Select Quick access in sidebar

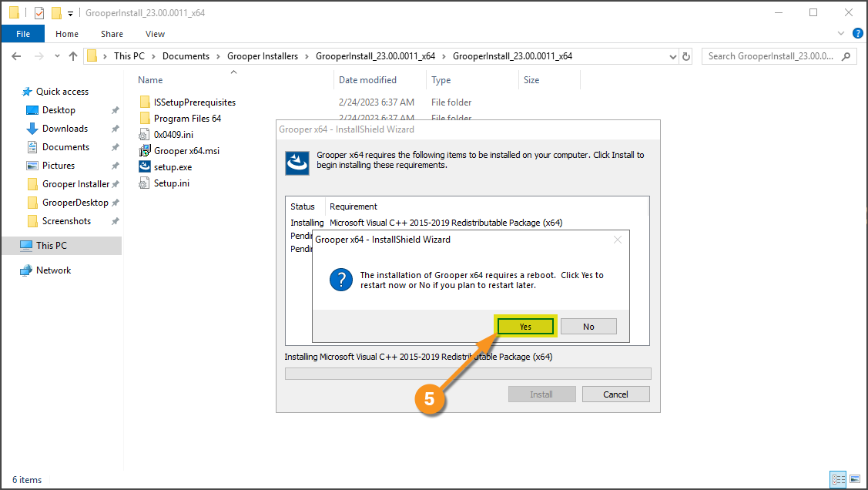point(62,92)
